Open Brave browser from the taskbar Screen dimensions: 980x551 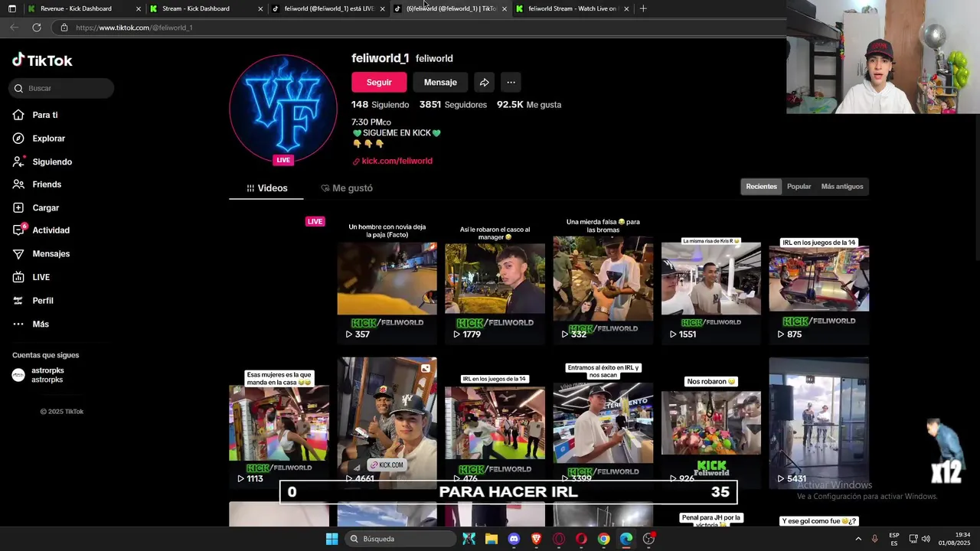[x=536, y=539]
